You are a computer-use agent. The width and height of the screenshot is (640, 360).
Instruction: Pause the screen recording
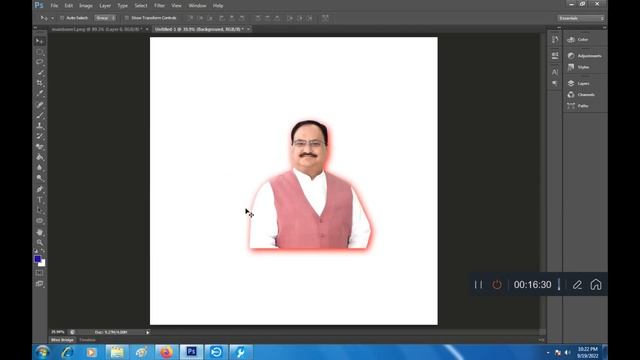point(478,284)
